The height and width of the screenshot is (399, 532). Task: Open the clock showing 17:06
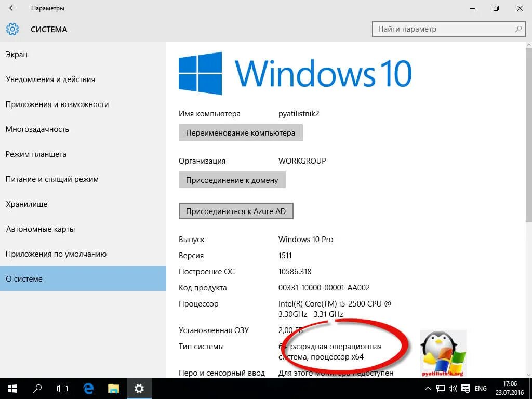click(510, 389)
